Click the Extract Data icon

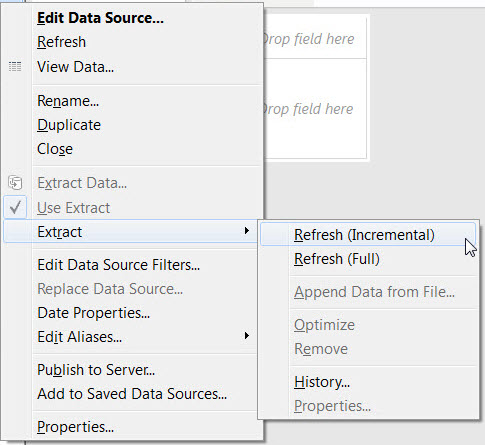click(x=15, y=183)
